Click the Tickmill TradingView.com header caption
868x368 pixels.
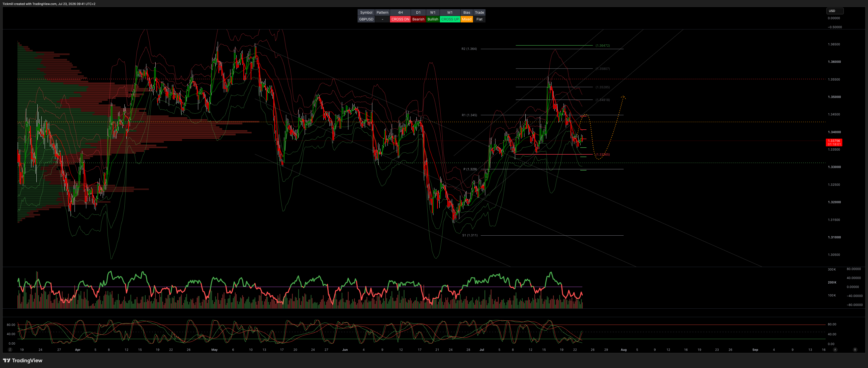point(49,4)
